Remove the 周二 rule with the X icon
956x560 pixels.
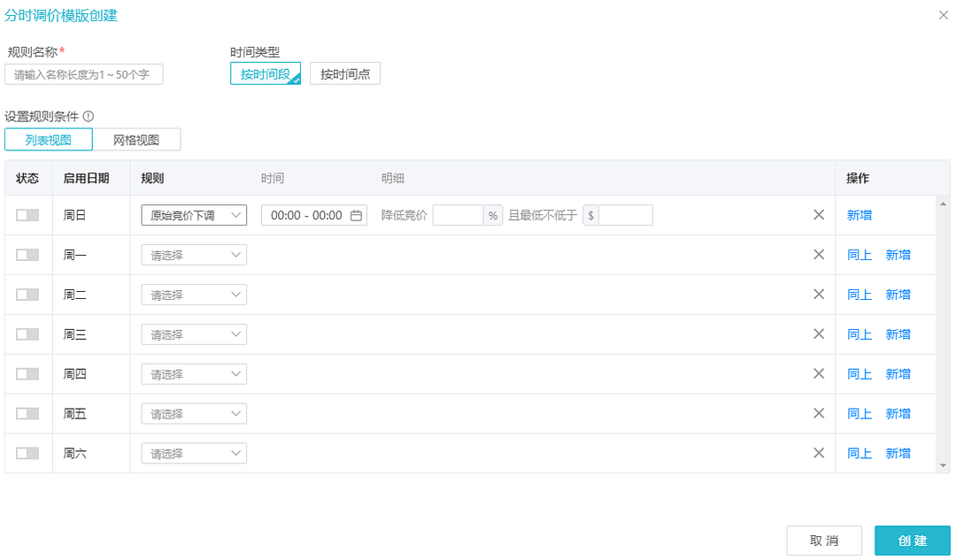coord(819,294)
